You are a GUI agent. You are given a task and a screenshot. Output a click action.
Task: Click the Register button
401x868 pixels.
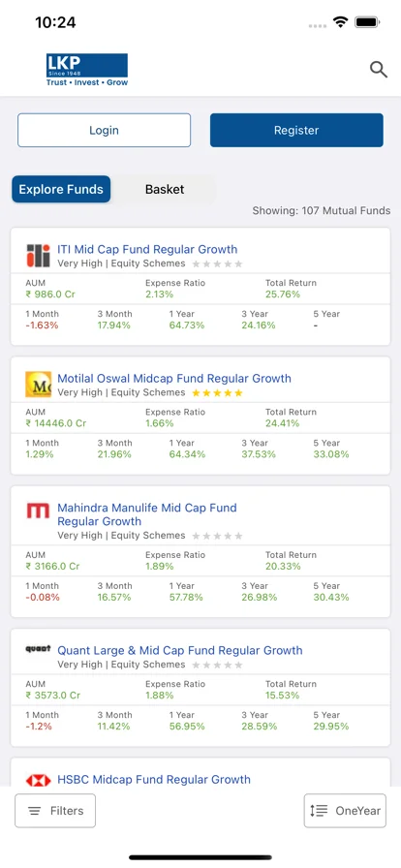coord(296,130)
